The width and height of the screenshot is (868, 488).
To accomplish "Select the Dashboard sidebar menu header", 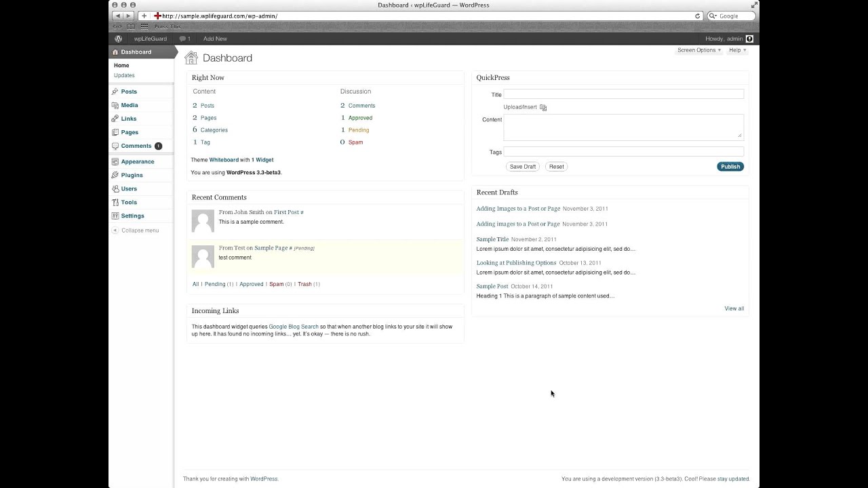I will (x=141, y=52).
